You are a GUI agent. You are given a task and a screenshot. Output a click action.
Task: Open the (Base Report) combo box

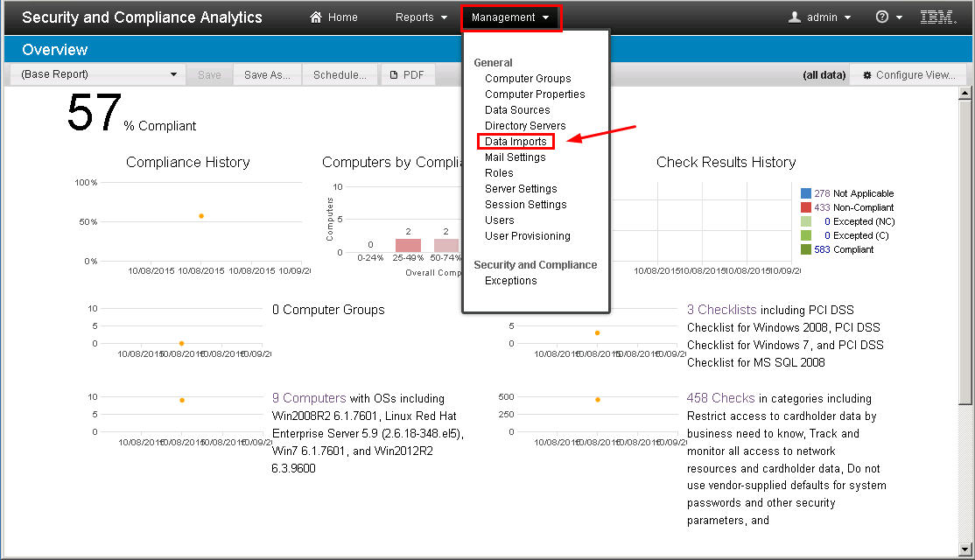98,74
